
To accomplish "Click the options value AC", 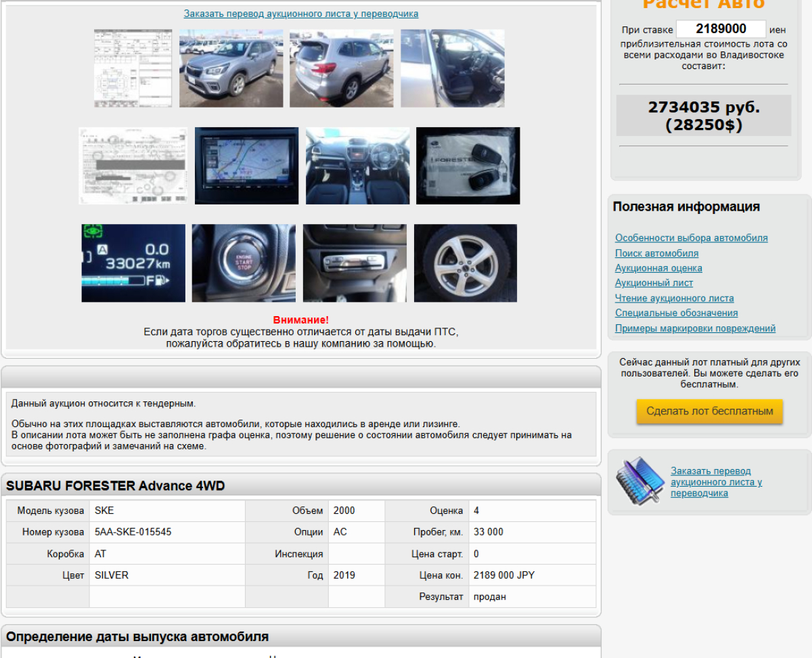I will pos(340,532).
